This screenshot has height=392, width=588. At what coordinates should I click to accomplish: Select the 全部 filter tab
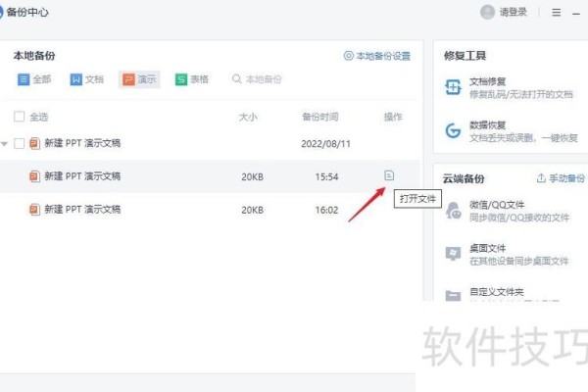pyautogui.click(x=34, y=79)
